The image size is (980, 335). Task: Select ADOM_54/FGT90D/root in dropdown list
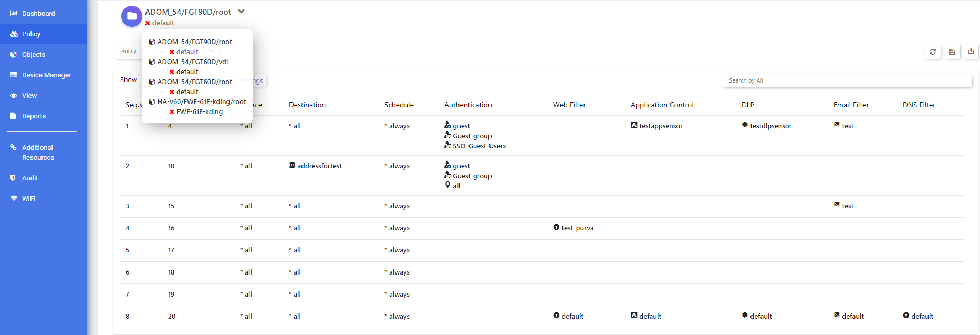[x=195, y=42]
